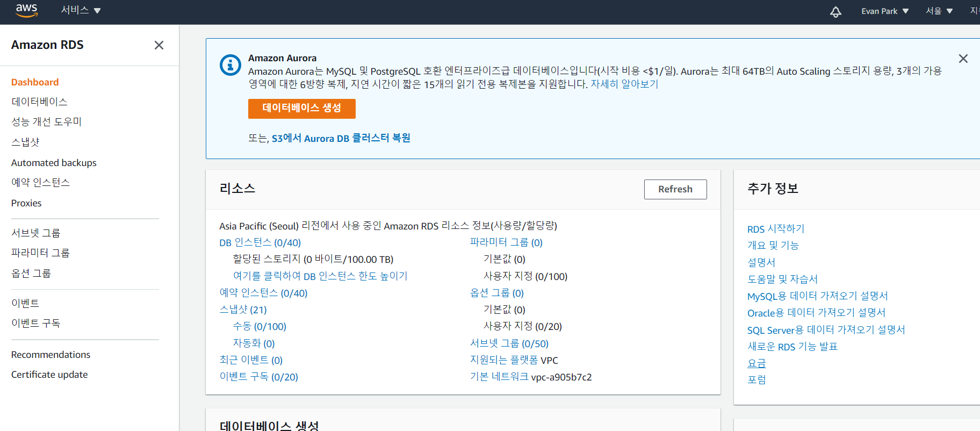Click 할당된 스토리지 (0 바이트/100.00 TB) text
This screenshot has width=980, height=431.
313,259
